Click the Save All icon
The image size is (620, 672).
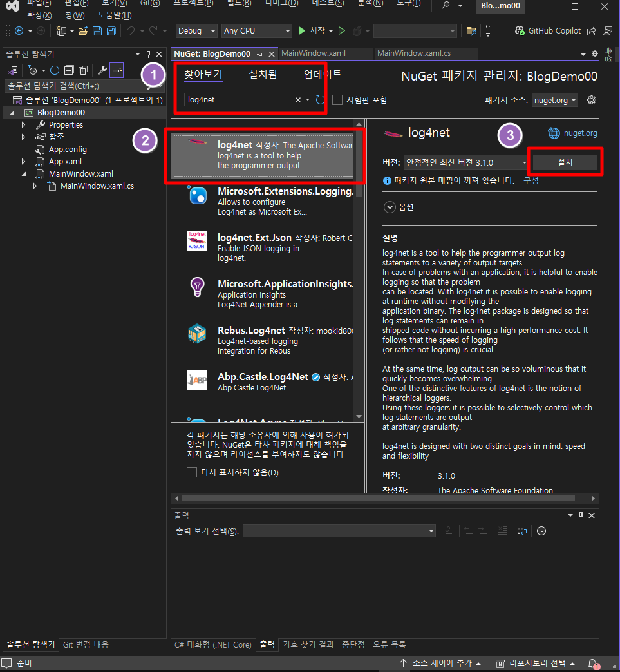111,31
